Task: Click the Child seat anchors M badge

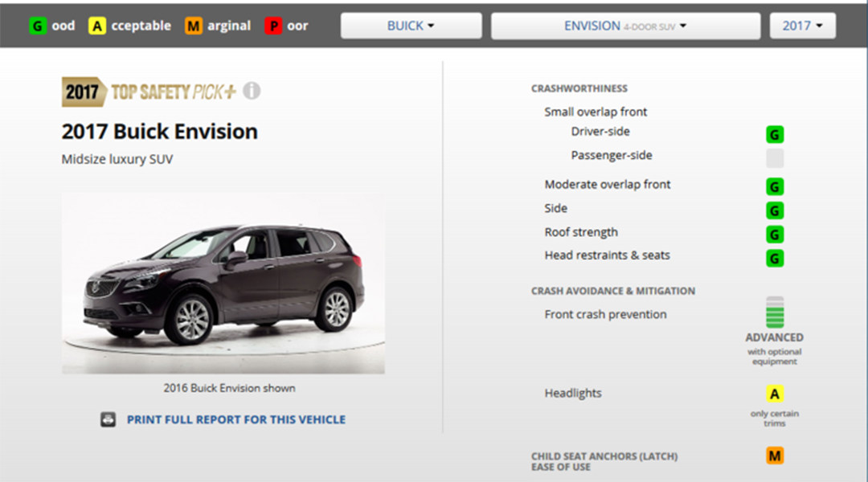Action: pos(775,456)
